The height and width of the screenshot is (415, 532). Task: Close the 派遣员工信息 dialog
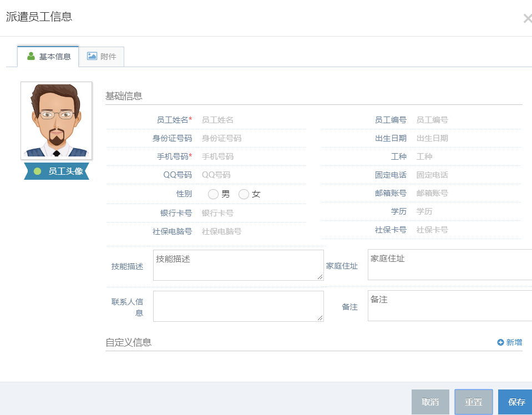[x=526, y=18]
